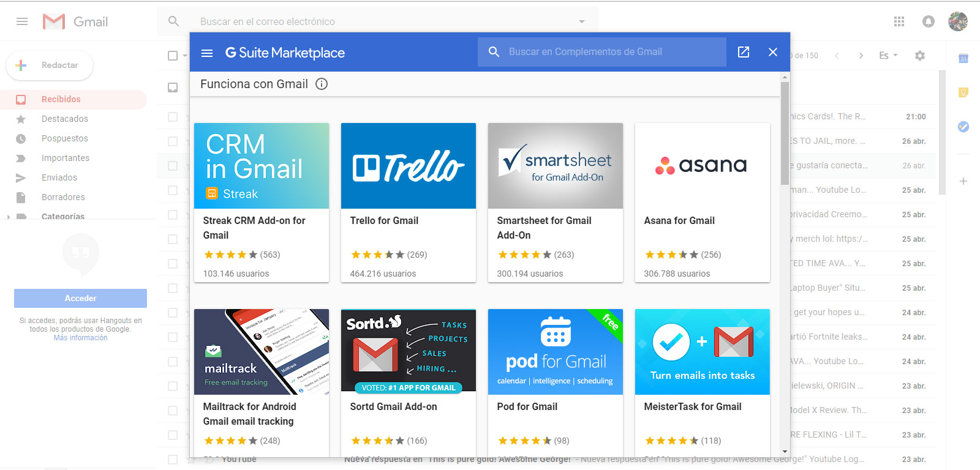Open the Trello for Gmail add-on card
Screen dimensions: 980x470
point(409,202)
